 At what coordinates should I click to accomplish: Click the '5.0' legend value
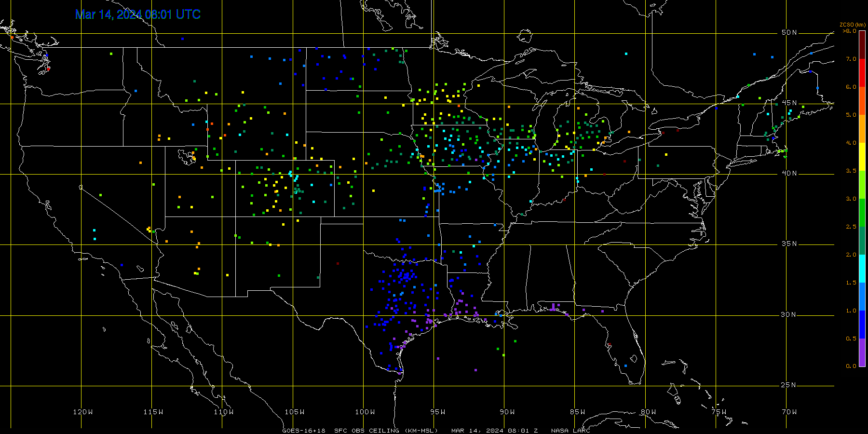[x=851, y=115]
